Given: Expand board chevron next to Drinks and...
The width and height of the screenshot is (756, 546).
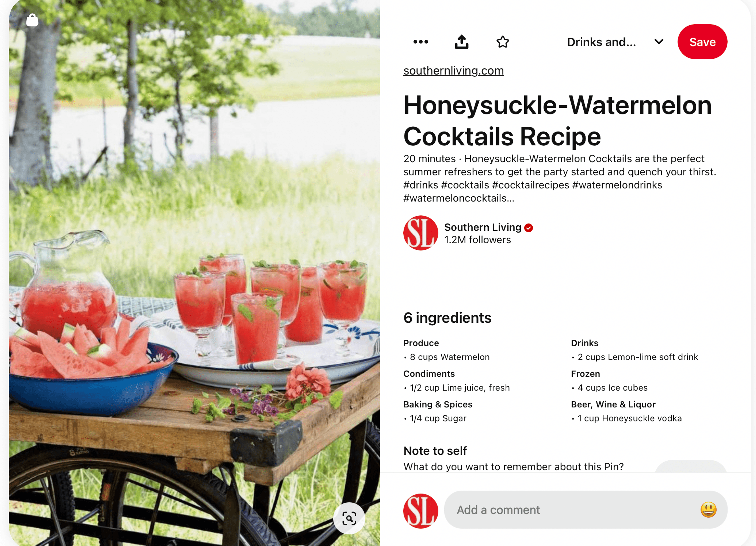Looking at the screenshot, I should pos(659,42).
